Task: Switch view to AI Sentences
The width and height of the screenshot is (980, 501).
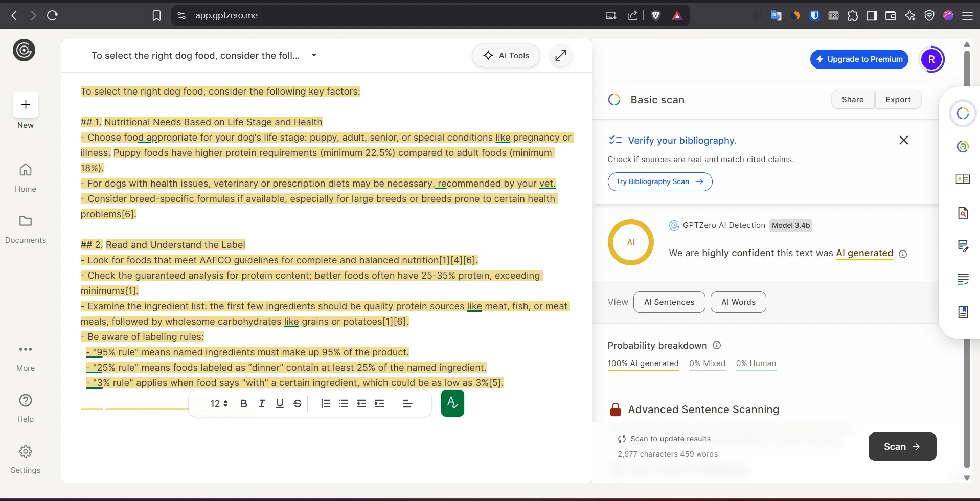Action: tap(669, 302)
